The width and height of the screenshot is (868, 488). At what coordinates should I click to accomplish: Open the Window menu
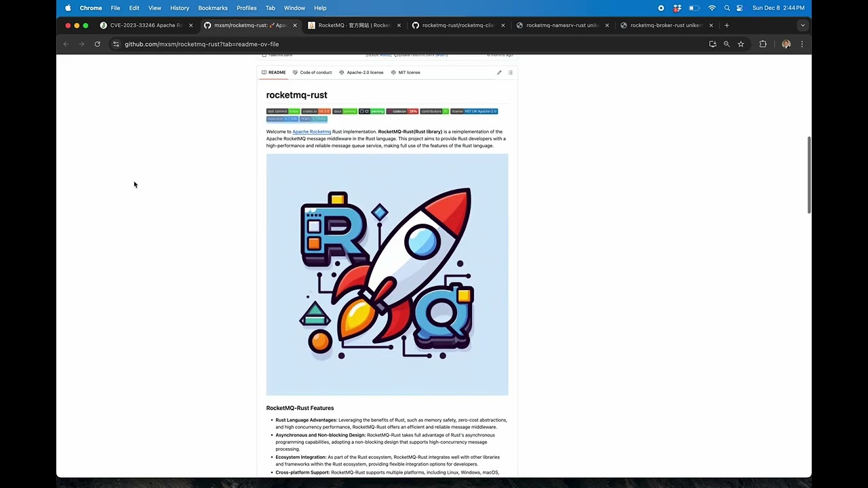[x=294, y=8]
